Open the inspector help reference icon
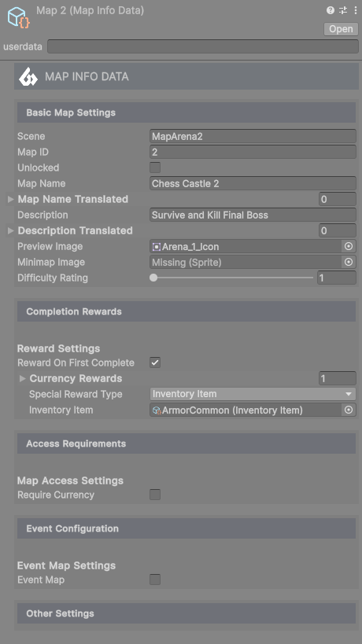The width and height of the screenshot is (362, 644). pos(331,10)
